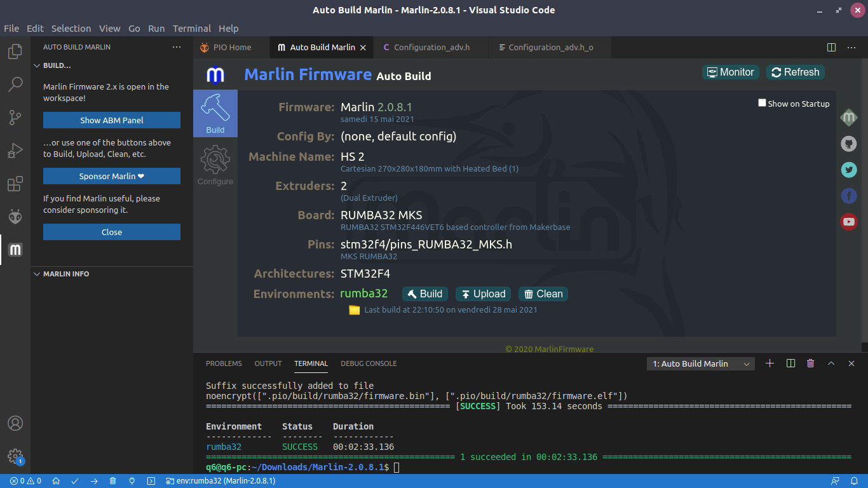Collapse the BUILD... sidebar section
The height and width of the screenshot is (488, 868).
(112, 65)
